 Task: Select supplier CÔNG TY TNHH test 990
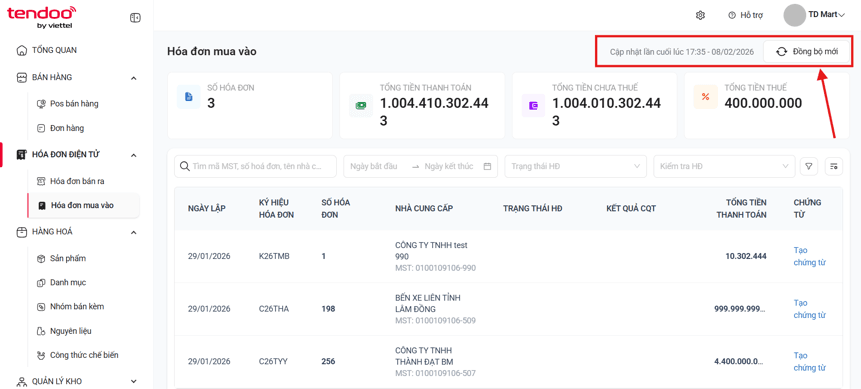coord(431,251)
